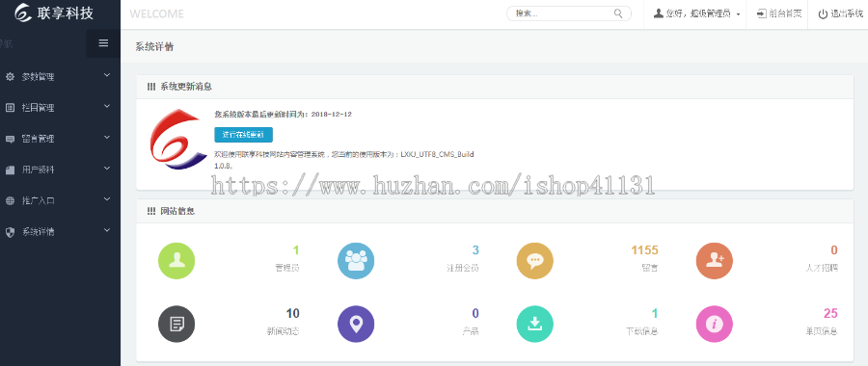Viewport: 868px width, 366px height.
Task: Click the 联享科技 logo icon
Action: (x=23, y=13)
